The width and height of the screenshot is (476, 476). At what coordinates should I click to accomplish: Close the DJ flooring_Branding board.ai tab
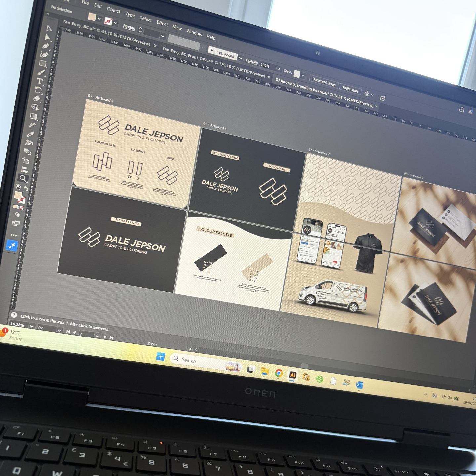pos(376,106)
